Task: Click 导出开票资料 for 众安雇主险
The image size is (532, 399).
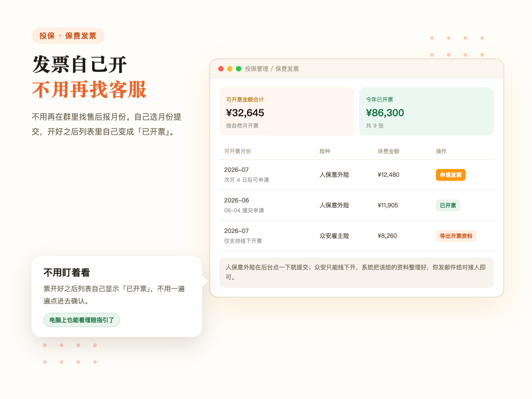Action: [456, 236]
